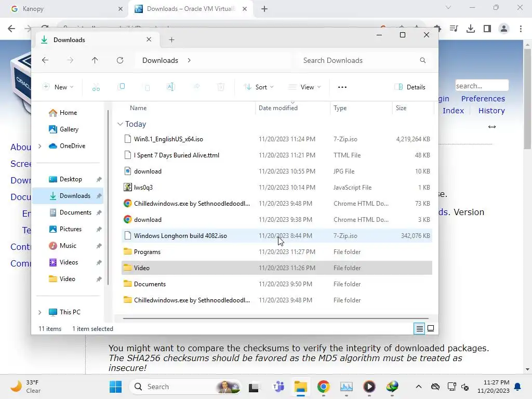Click the Chrome profile avatar icon

pos(504,29)
